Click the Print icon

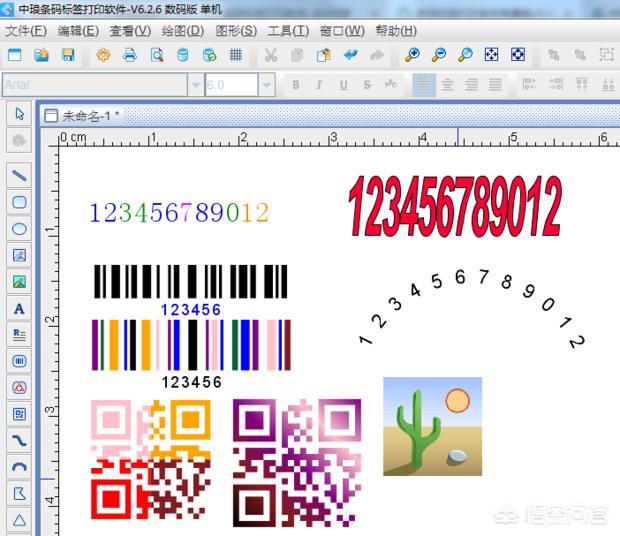[130, 55]
